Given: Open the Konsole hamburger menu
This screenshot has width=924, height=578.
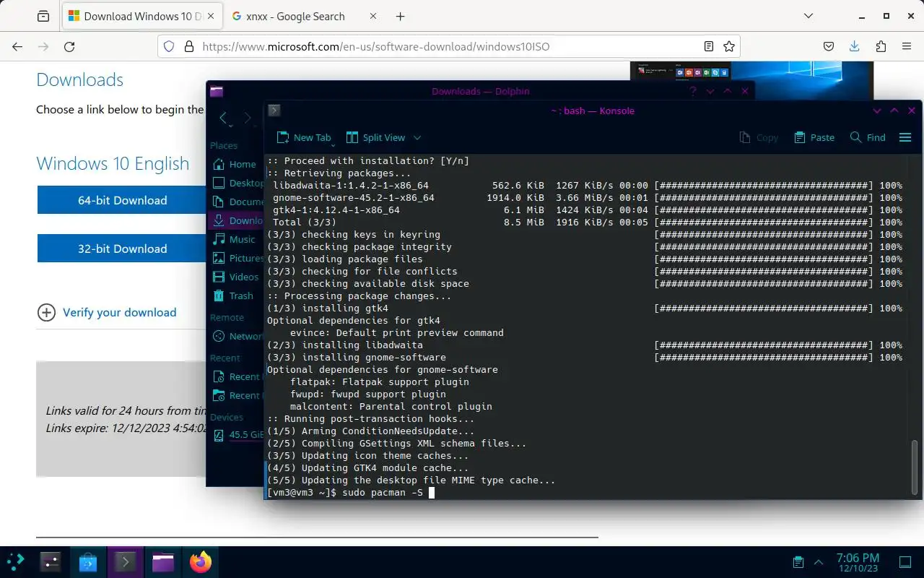Looking at the screenshot, I should 905,137.
